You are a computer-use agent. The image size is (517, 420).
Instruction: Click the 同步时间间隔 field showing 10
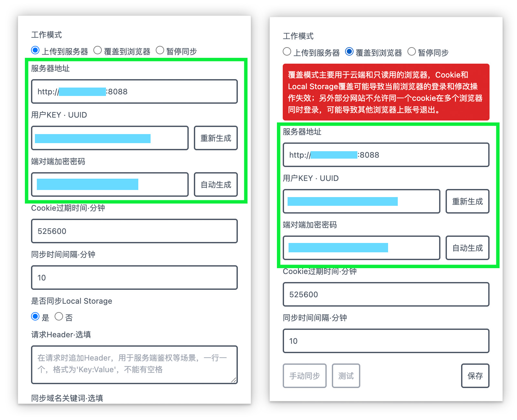(x=134, y=278)
